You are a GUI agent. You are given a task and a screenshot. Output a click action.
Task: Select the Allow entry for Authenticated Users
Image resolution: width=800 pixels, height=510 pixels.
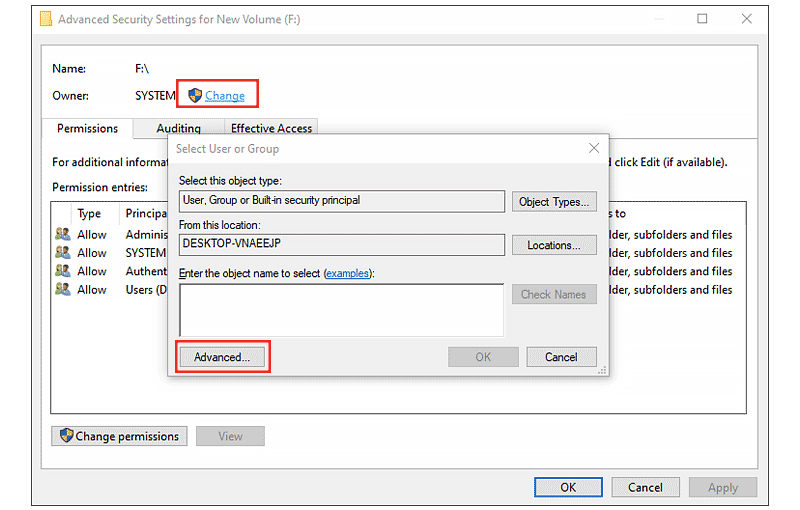(x=92, y=271)
